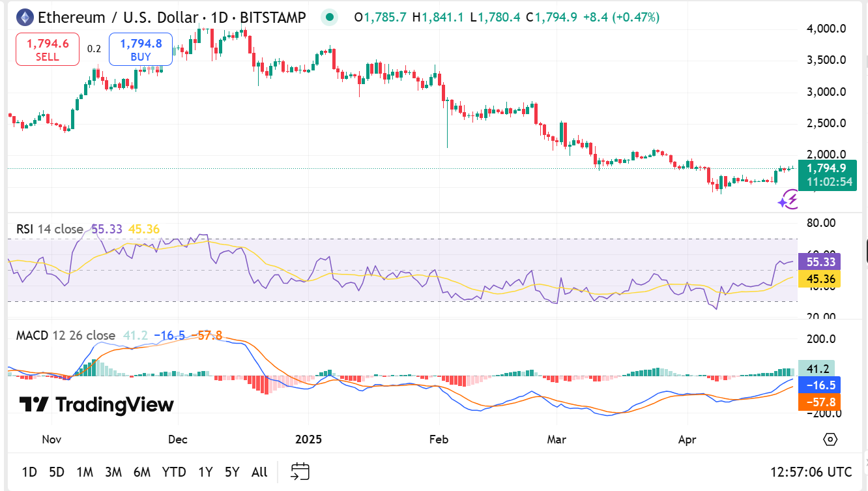
Task: Click the 2025 label on time axis
Action: 309,439
